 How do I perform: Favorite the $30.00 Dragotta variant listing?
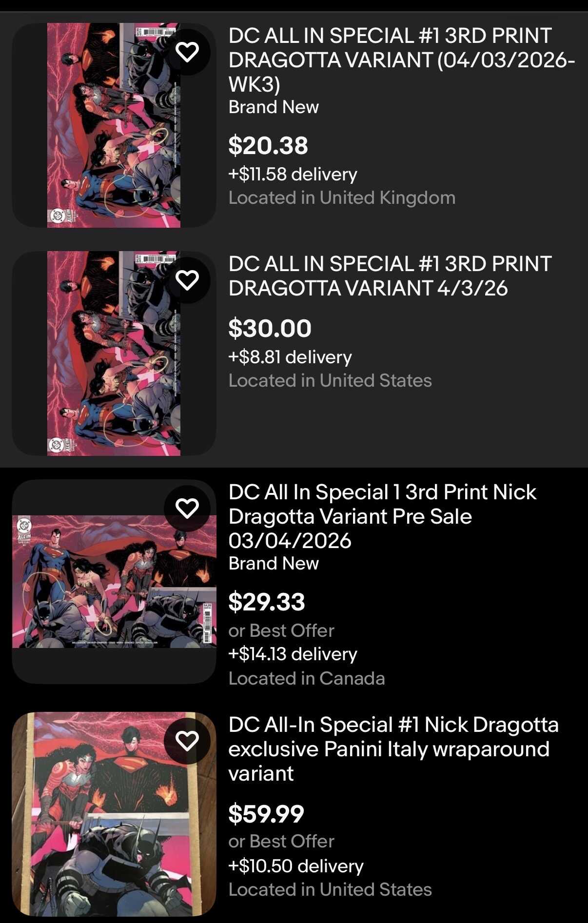(x=187, y=280)
